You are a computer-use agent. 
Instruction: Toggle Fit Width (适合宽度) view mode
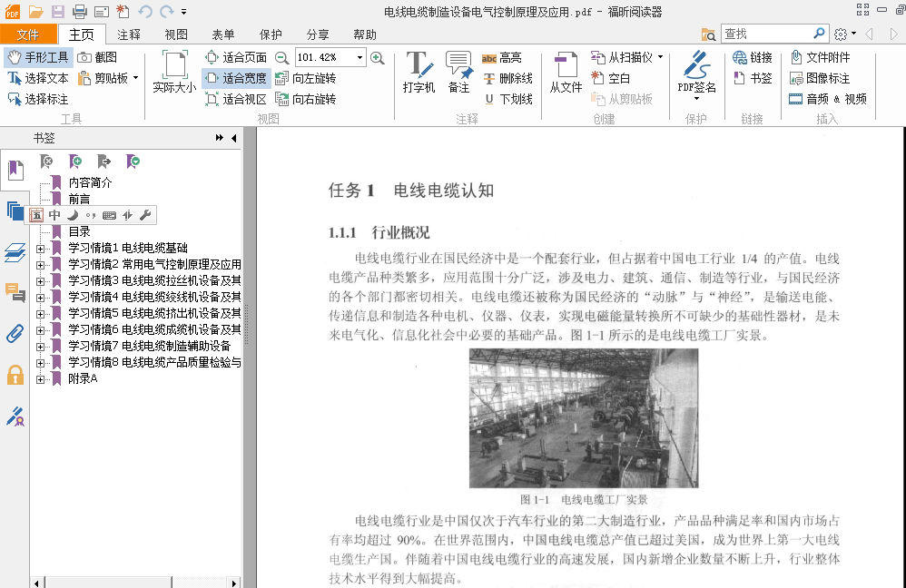[x=236, y=78]
